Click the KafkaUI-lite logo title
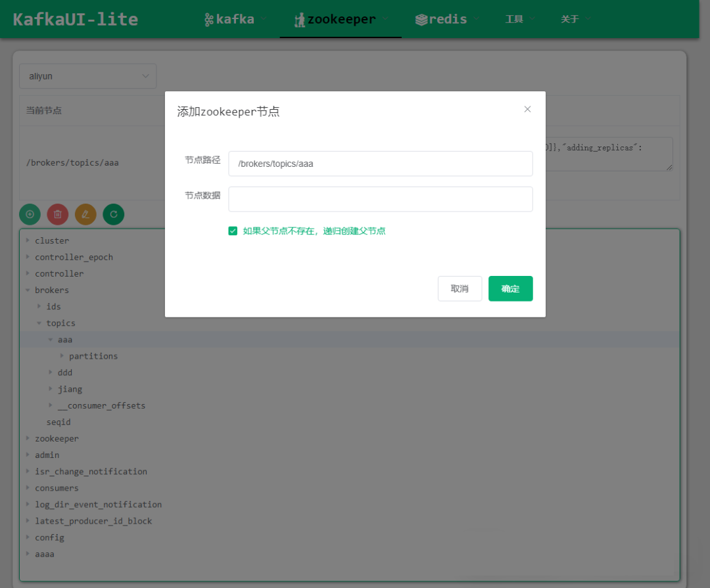 tap(75, 20)
